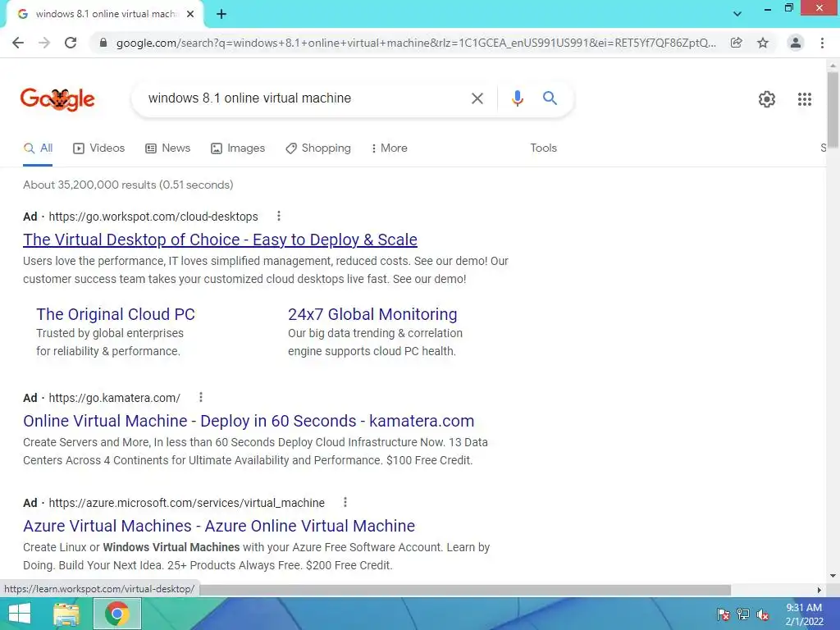Share this page via share icon
The width and height of the screenshot is (840, 630).
coord(737,43)
